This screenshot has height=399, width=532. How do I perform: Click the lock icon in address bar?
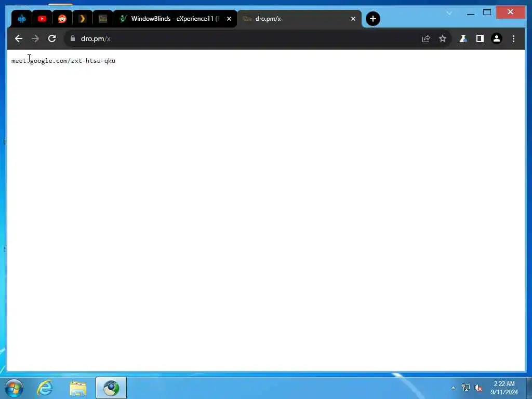73,38
